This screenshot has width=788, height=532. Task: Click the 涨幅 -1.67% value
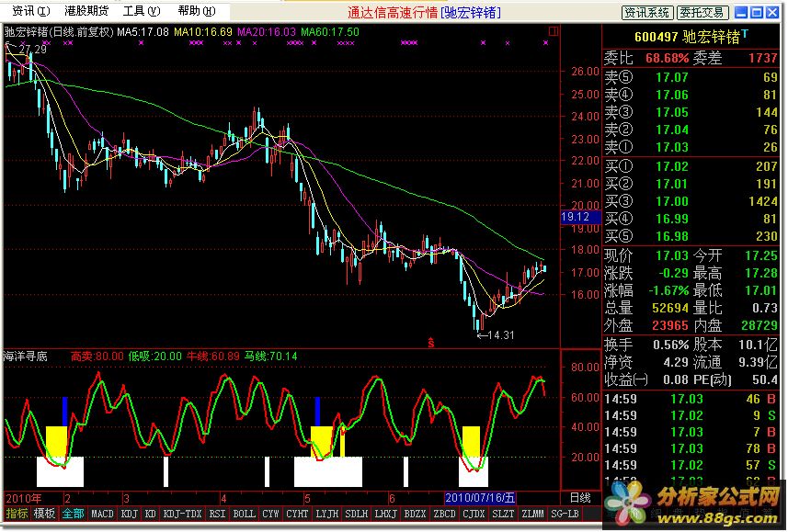(668, 291)
